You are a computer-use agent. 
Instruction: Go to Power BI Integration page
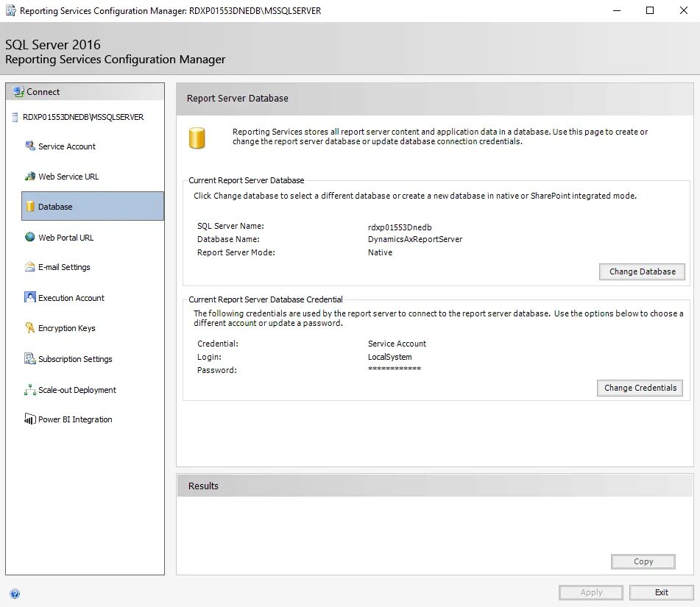point(75,419)
